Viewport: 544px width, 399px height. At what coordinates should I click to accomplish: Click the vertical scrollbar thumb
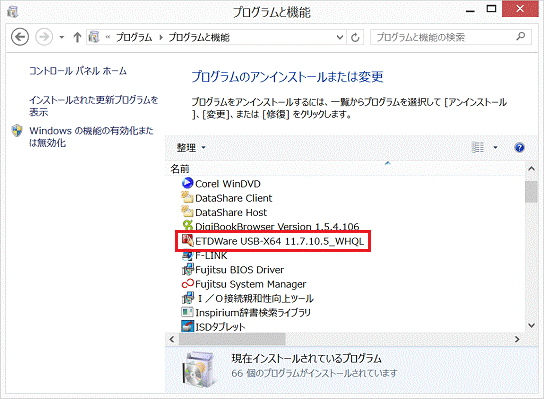(x=531, y=192)
